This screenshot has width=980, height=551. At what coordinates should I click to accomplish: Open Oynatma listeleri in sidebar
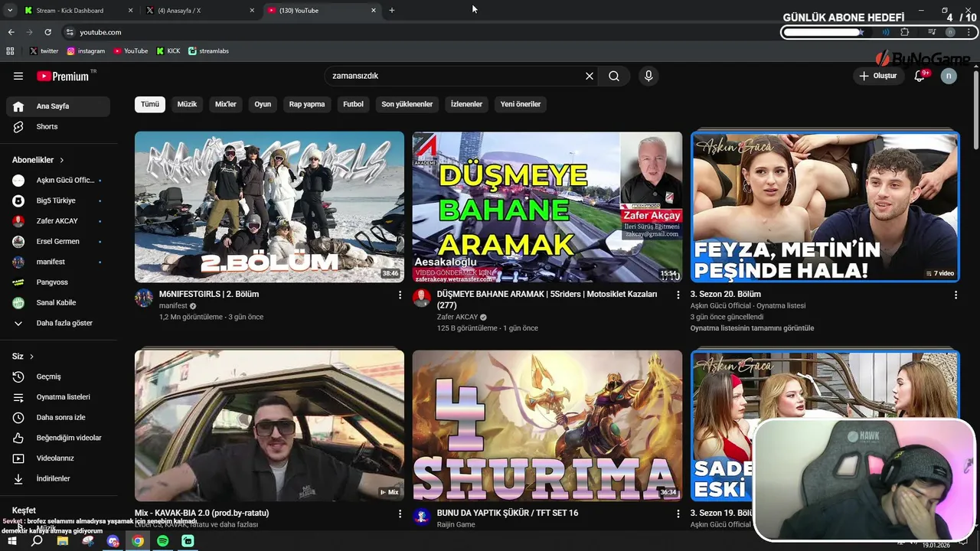(58, 397)
